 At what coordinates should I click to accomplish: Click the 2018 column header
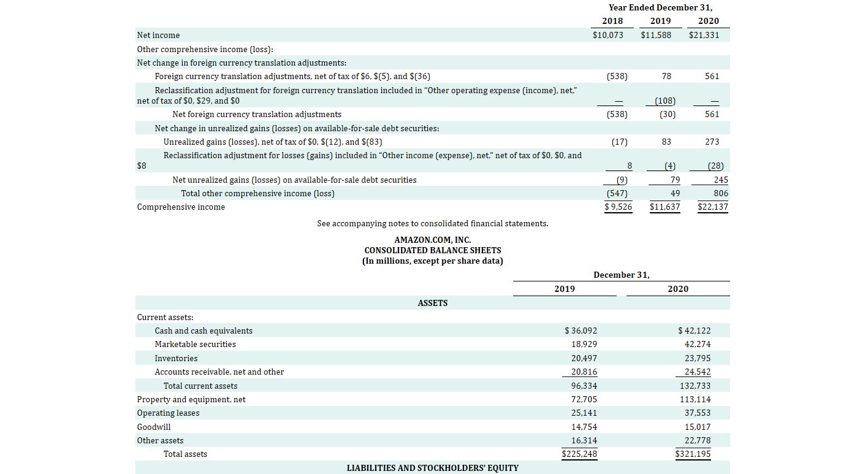[612, 21]
